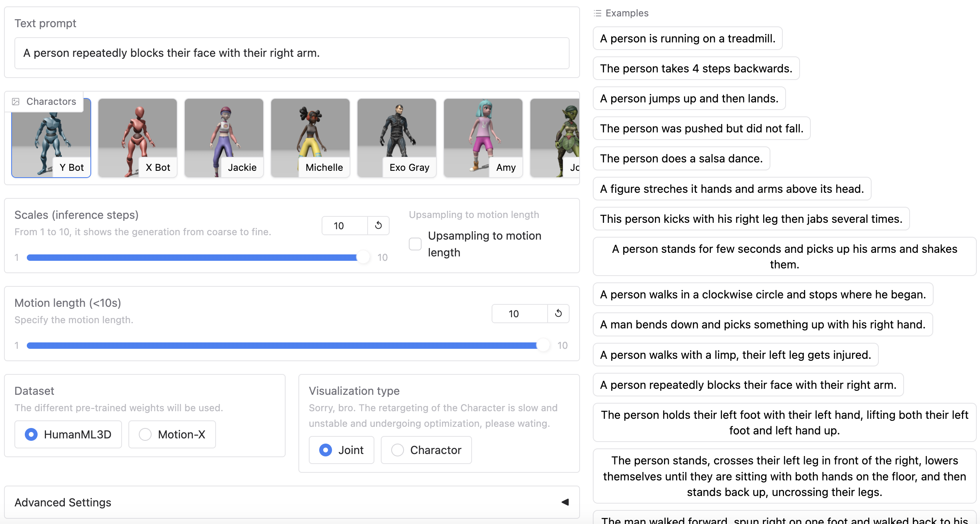Enable Upsampling to motion length checkbox
980x524 pixels.
point(415,244)
